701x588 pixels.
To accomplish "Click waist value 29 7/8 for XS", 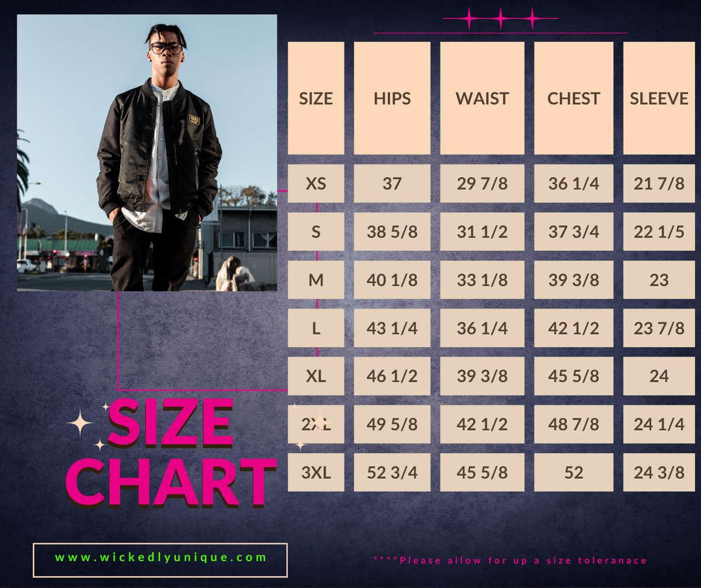I will click(x=482, y=184).
